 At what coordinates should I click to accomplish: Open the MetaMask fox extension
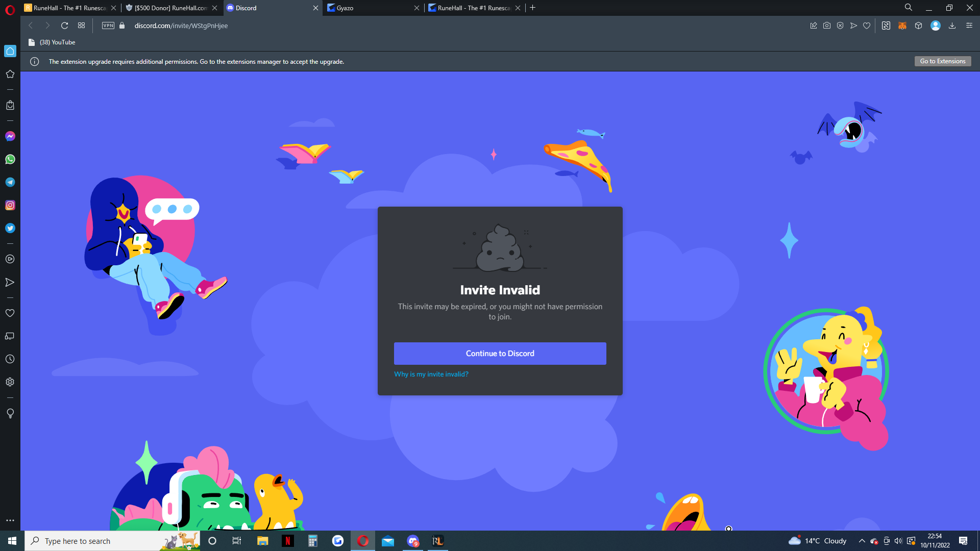(902, 26)
